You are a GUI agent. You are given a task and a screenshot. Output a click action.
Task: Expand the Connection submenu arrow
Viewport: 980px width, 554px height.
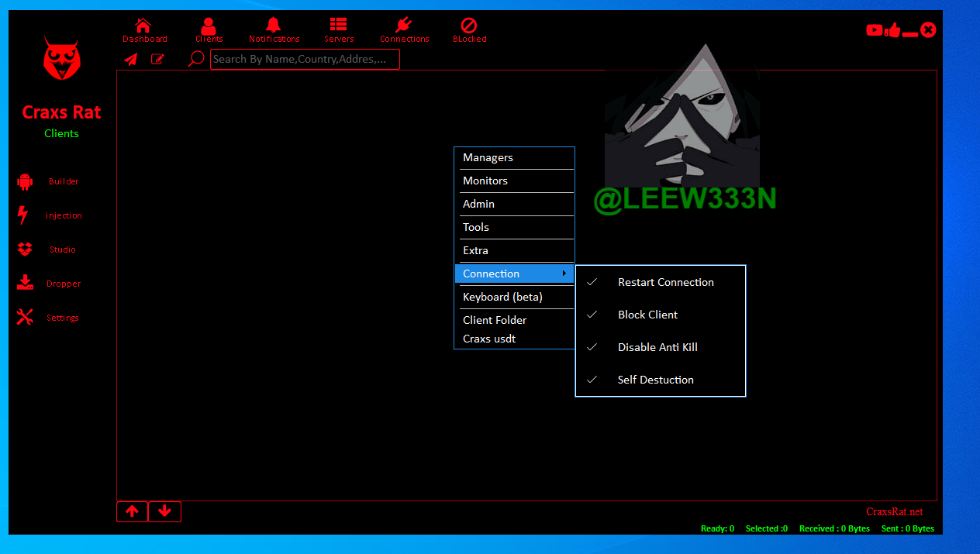pos(564,274)
